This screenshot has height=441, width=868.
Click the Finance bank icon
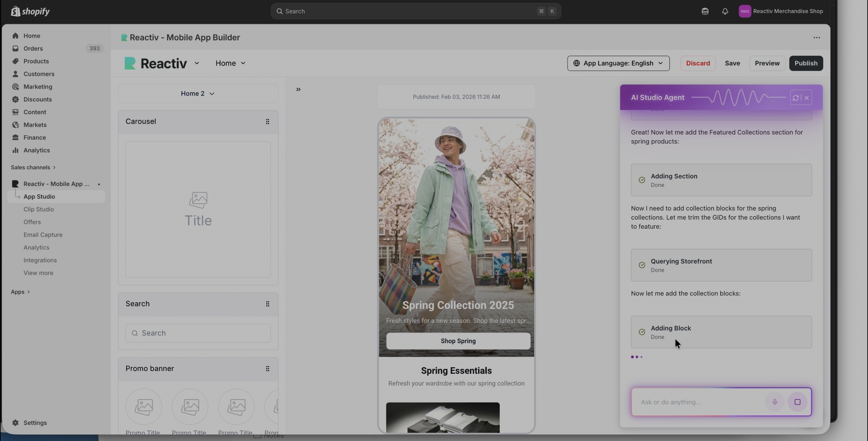[x=15, y=138]
